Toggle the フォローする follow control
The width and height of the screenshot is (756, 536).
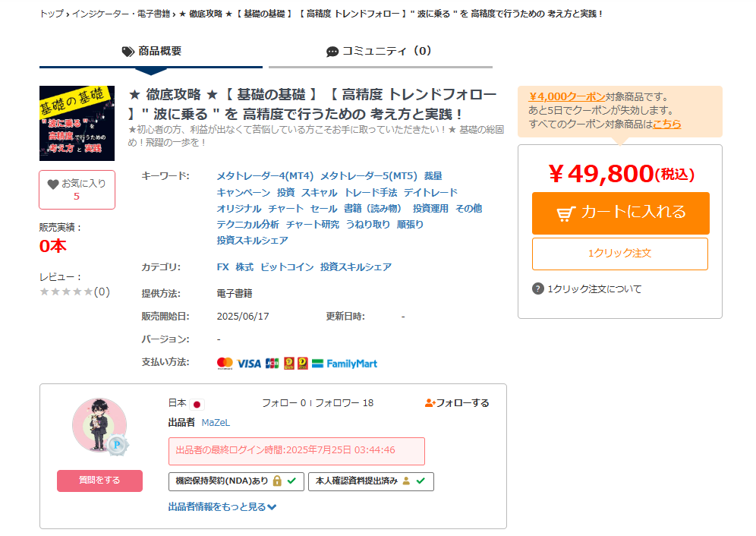click(457, 403)
